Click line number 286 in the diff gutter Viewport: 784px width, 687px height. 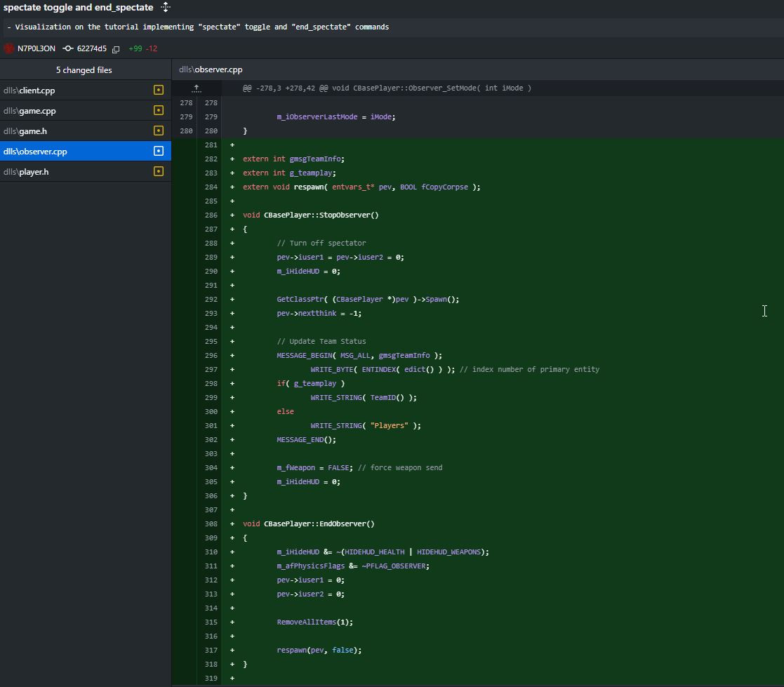coord(210,215)
